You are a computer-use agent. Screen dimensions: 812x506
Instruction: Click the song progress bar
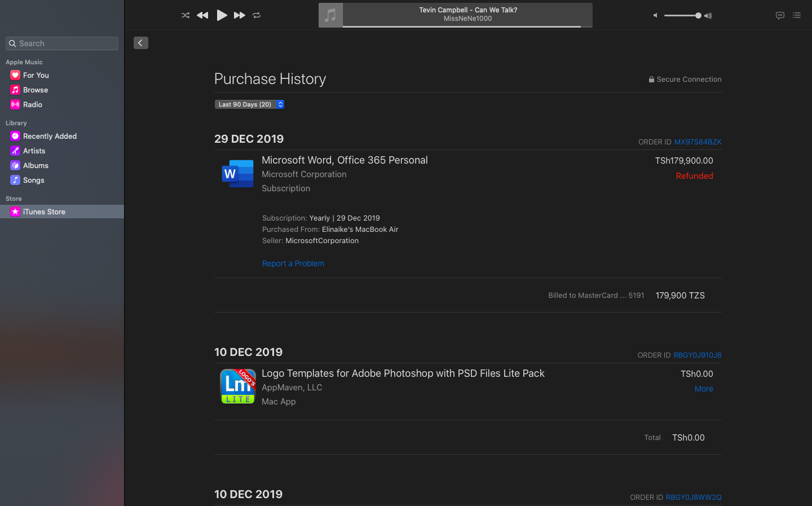click(467, 27)
